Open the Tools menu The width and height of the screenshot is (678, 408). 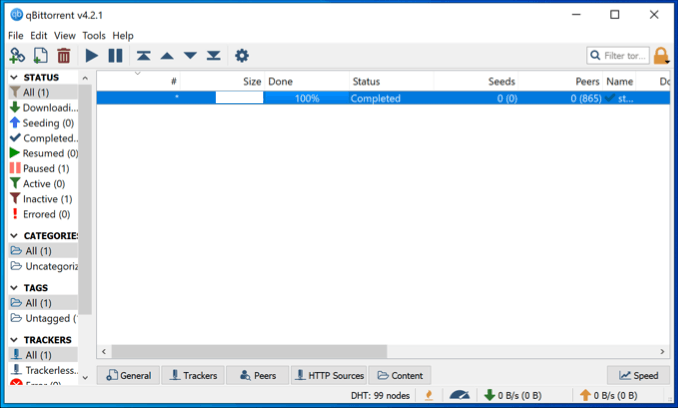[x=94, y=36]
